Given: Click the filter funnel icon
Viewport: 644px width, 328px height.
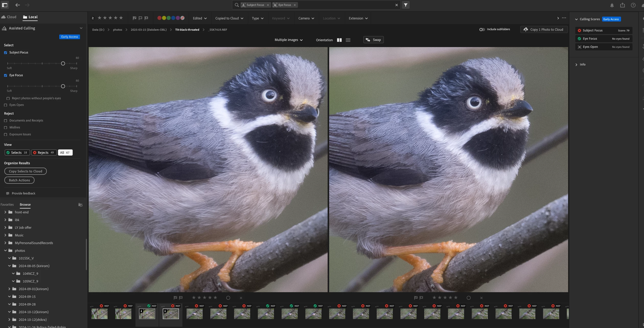Looking at the screenshot, I should 406,5.
